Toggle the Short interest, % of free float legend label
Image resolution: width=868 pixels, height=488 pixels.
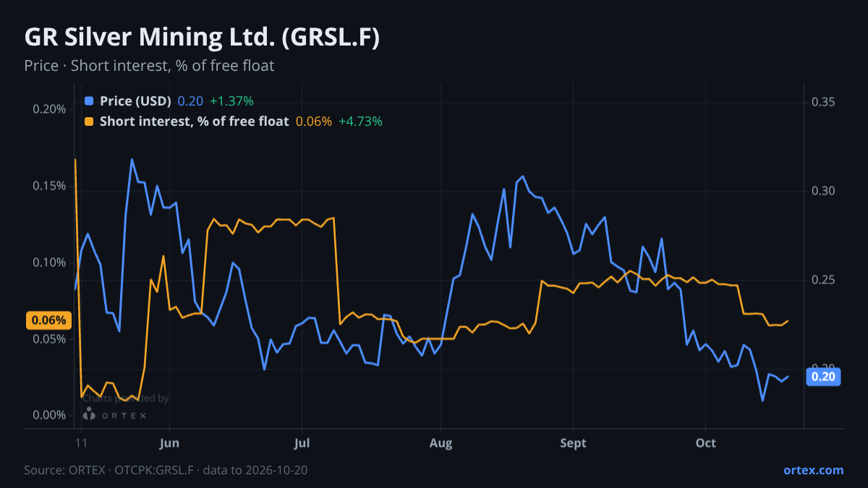tap(194, 121)
